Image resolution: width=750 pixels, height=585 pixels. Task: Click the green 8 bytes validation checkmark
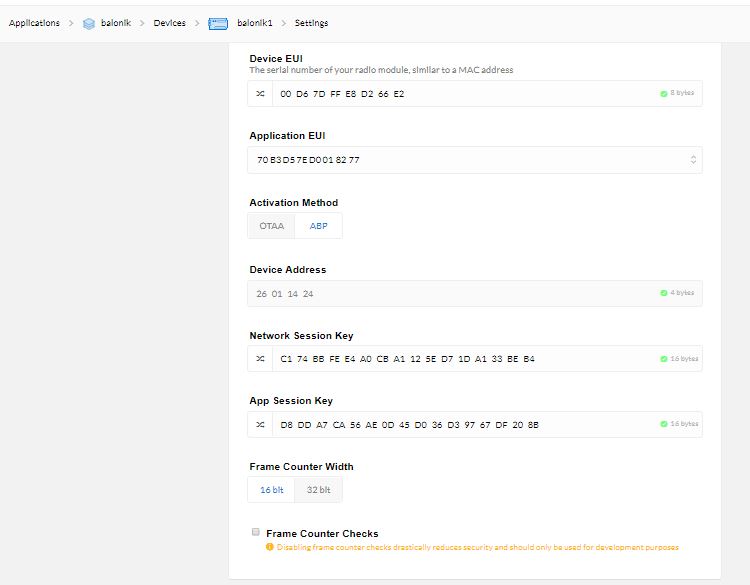(x=663, y=93)
